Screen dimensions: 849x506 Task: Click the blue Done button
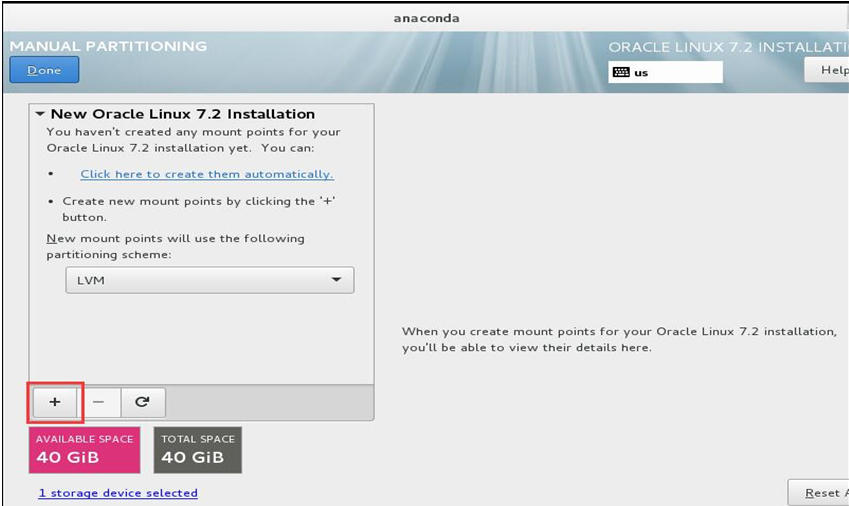coord(44,70)
